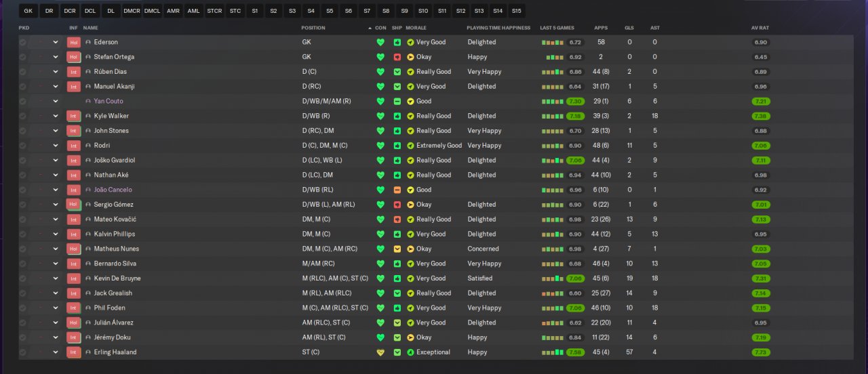Screen dimensions: 868x374
Task: Open the chevron dropdown for John Stones
Action: click(x=56, y=131)
